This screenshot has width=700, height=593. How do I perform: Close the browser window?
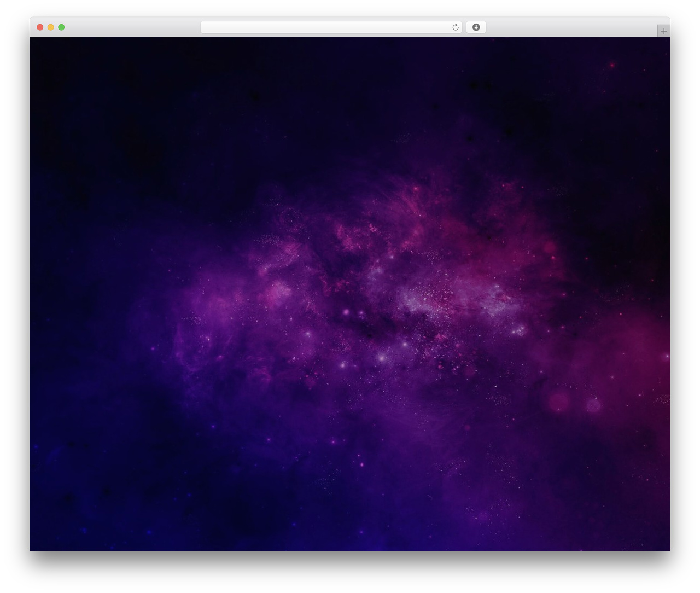pos(40,27)
